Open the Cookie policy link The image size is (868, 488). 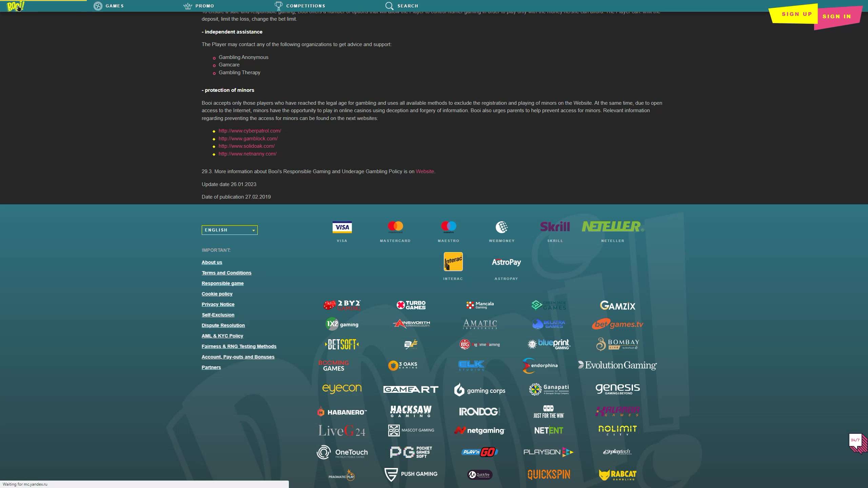click(217, 294)
